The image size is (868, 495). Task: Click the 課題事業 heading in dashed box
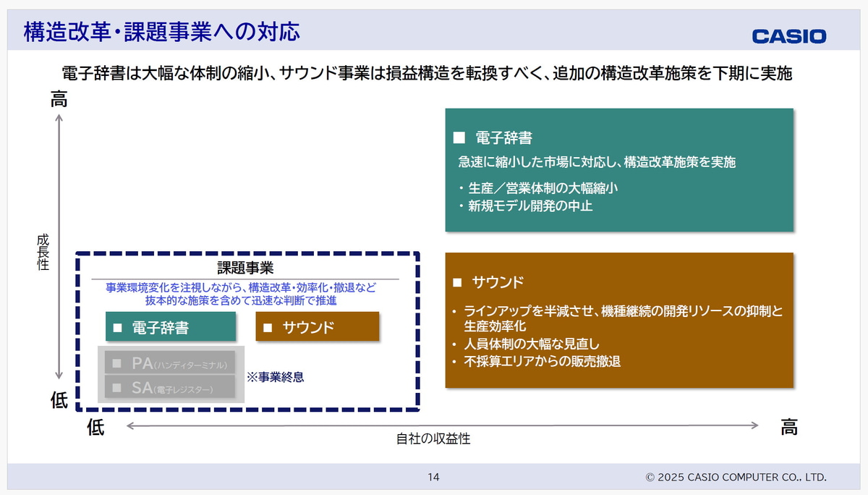(x=245, y=269)
